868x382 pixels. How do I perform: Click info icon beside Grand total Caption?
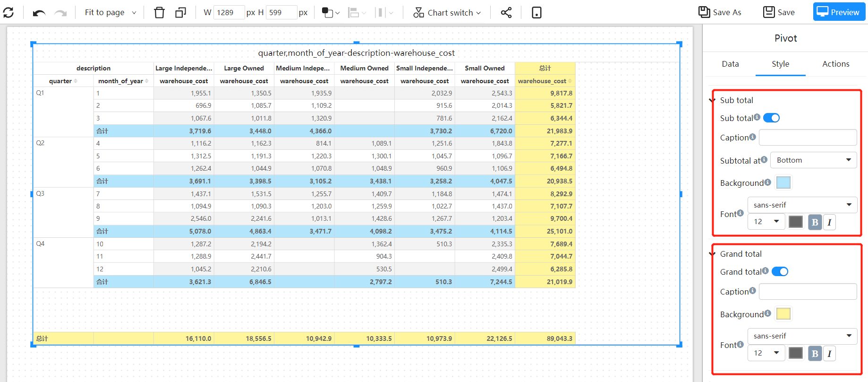[x=752, y=290]
